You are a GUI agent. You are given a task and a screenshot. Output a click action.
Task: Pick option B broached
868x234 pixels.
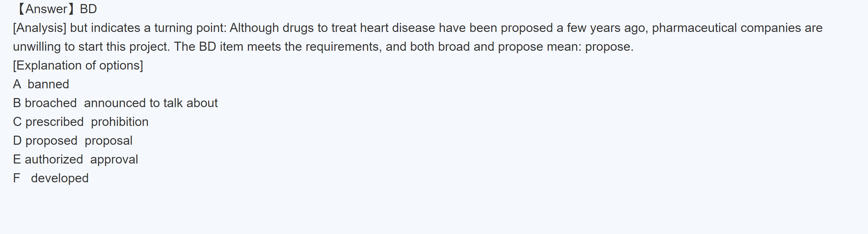click(45, 103)
